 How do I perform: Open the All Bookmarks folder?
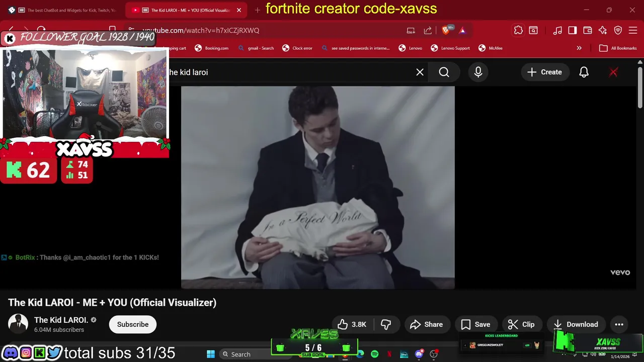[x=618, y=48]
